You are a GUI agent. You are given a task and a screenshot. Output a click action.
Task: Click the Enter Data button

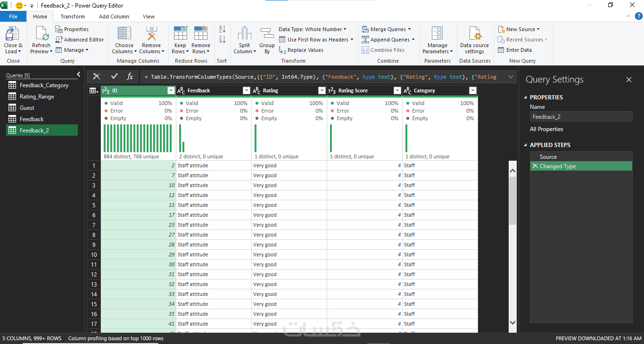click(x=515, y=50)
